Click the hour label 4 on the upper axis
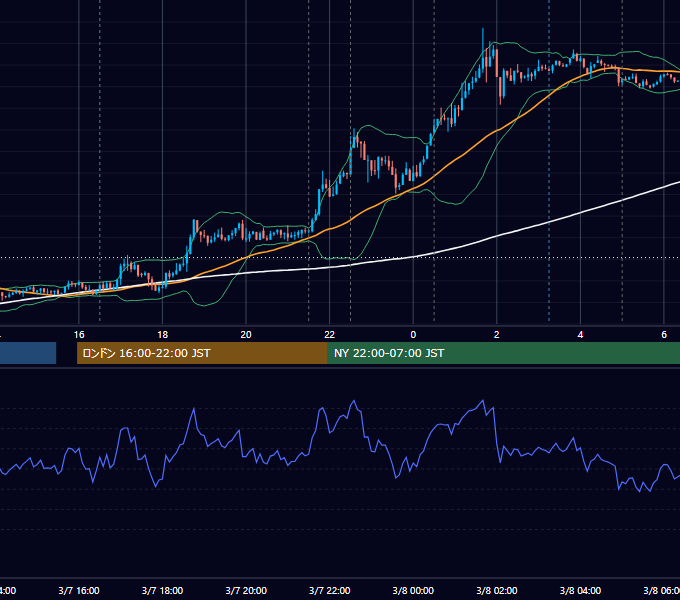Screen dimensions: 680x600 [580, 335]
